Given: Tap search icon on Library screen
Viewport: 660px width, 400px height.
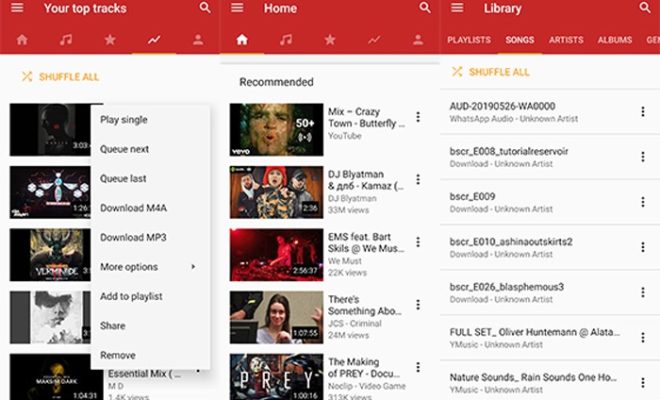Looking at the screenshot, I should tap(645, 7).
